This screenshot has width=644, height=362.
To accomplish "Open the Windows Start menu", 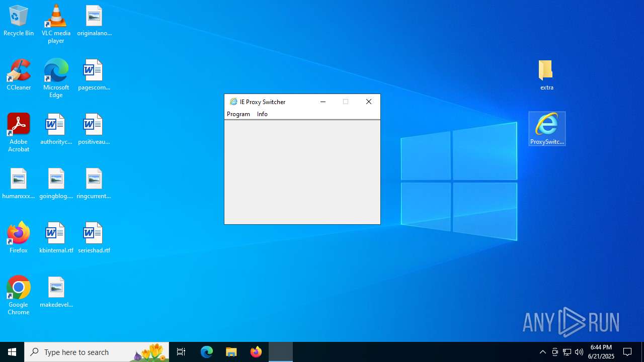I will tap(12, 352).
